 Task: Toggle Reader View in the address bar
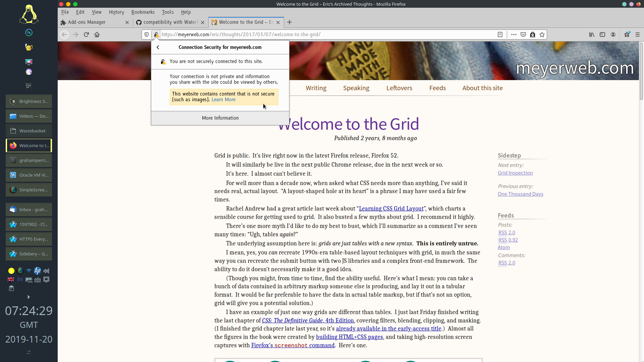pyautogui.click(x=500, y=35)
